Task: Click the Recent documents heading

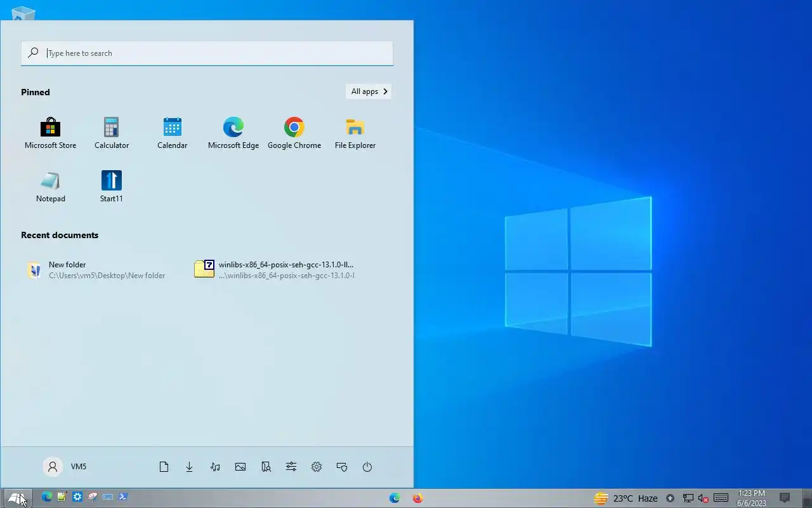Action: 60,235
